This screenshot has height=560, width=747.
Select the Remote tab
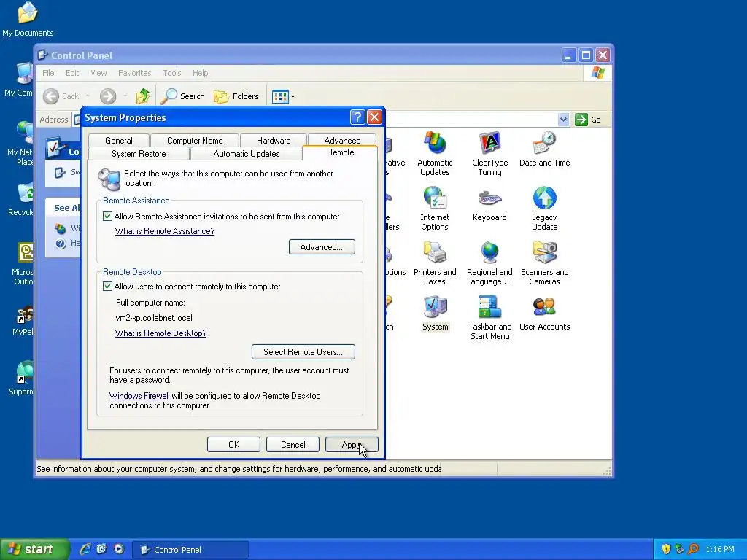340,152
